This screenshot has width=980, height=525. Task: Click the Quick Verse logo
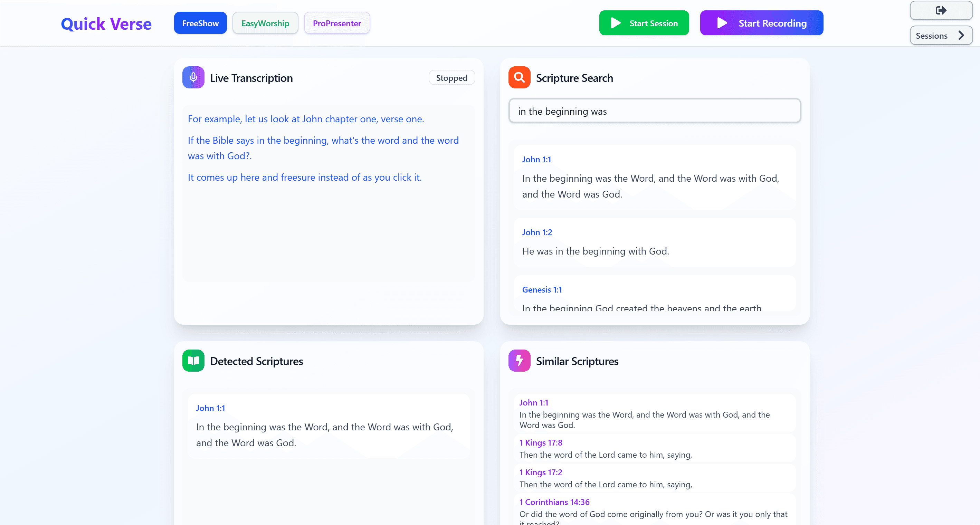(x=106, y=24)
